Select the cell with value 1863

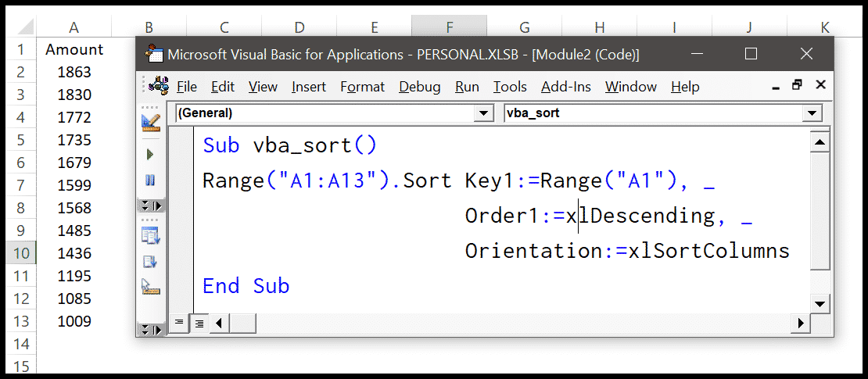74,72
